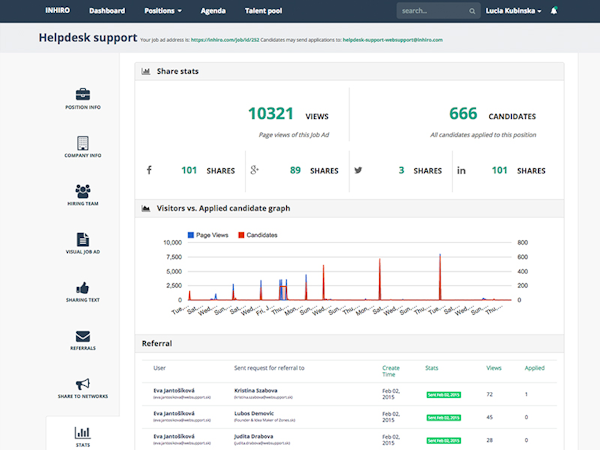600x450 pixels.
Task: Select the Company Info building icon
Action: [x=83, y=142]
